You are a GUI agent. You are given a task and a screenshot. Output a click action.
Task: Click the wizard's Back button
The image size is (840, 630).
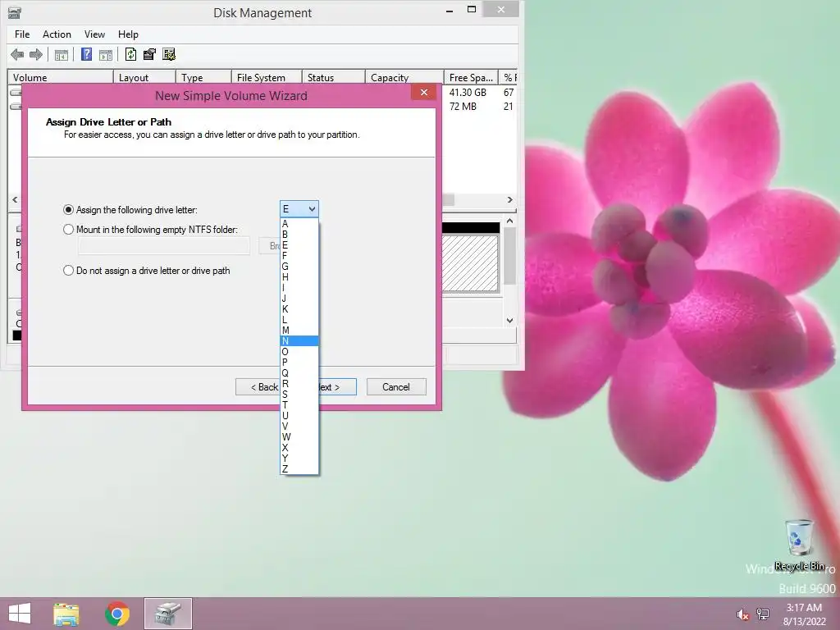pos(258,387)
